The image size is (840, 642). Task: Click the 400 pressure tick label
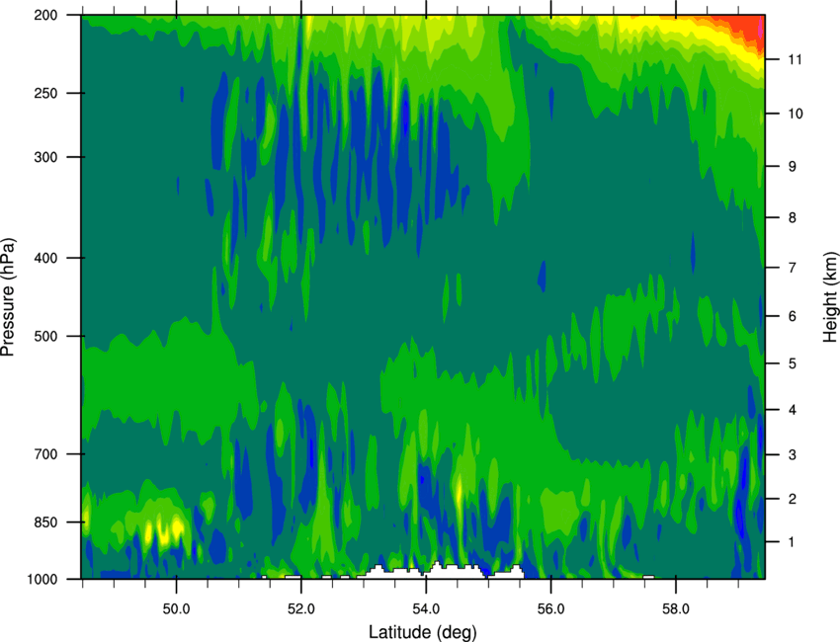coord(45,258)
